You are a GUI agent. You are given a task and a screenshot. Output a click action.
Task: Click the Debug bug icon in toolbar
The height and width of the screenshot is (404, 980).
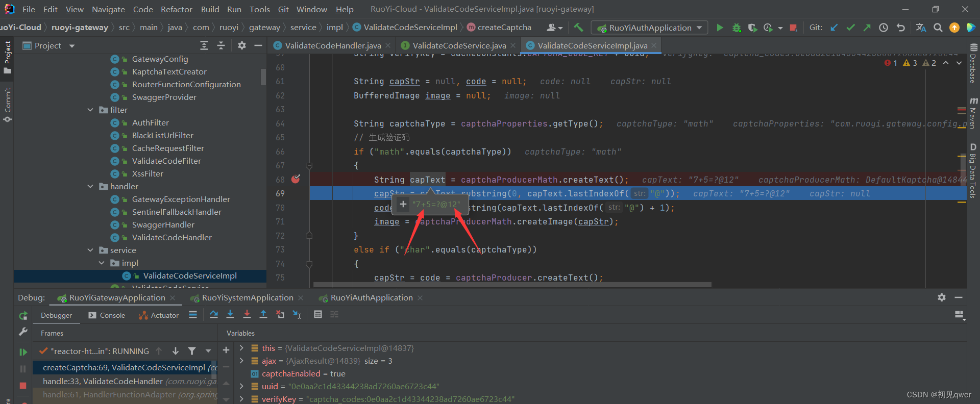tap(737, 28)
